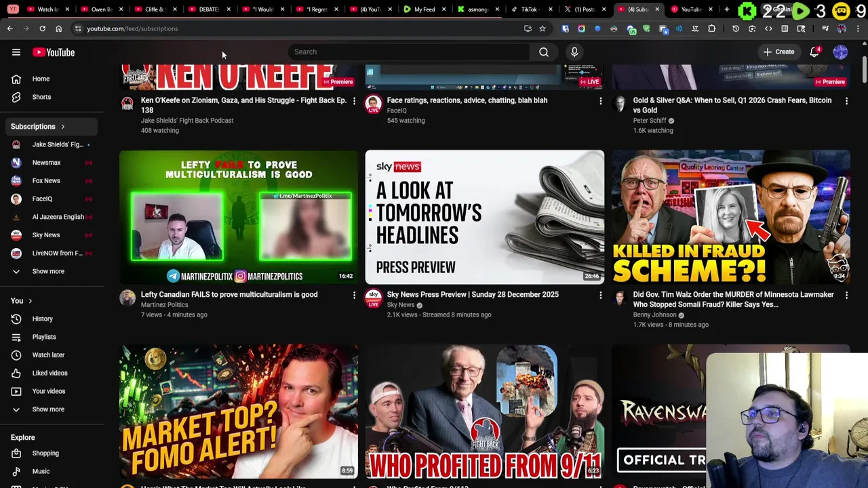This screenshot has height=488, width=868.
Task: Open the YouTube hamburger guide menu
Action: coord(16,52)
